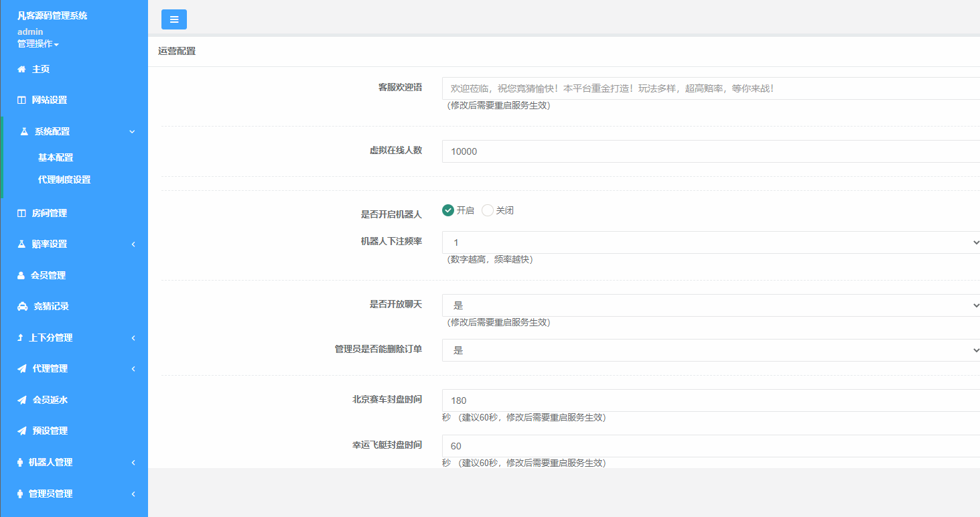Click the 虚拟在线人数 input field
The width and height of the screenshot is (980, 517).
coord(710,151)
